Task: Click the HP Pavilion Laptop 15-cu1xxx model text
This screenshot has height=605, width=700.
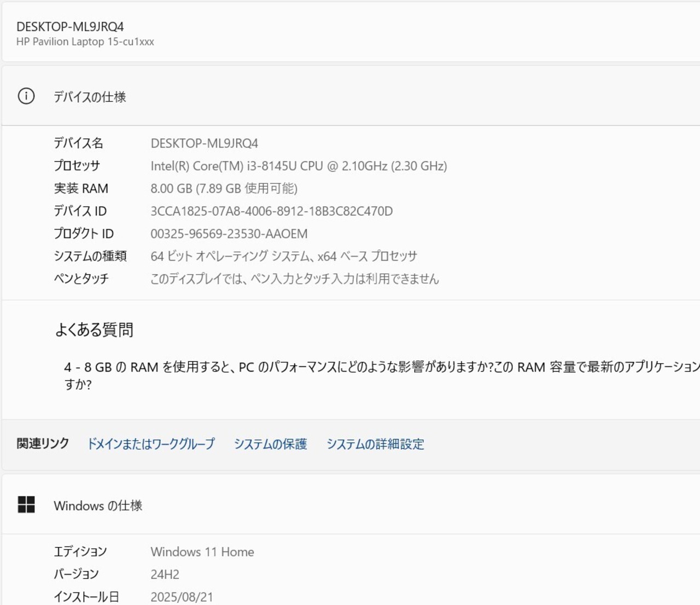Action: coord(85,42)
